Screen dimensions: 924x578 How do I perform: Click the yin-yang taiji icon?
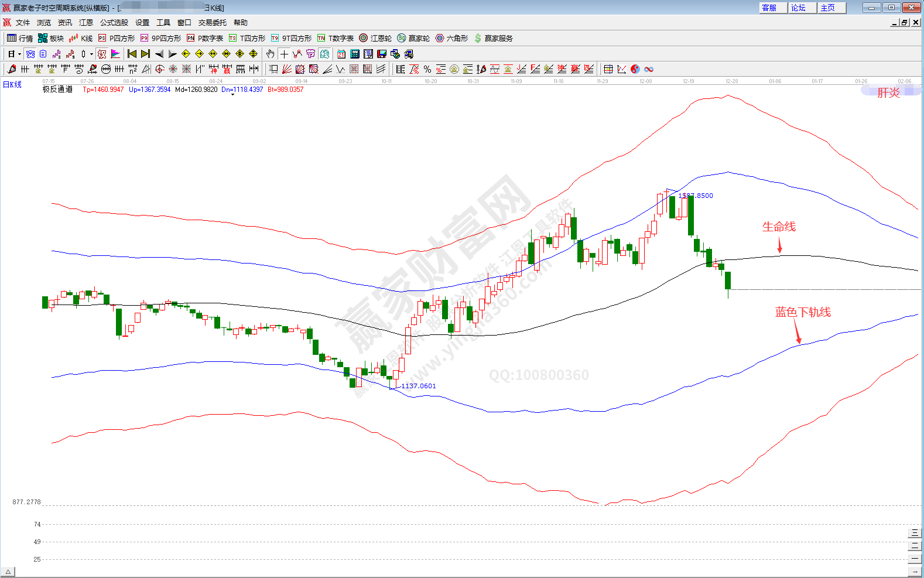(635, 69)
